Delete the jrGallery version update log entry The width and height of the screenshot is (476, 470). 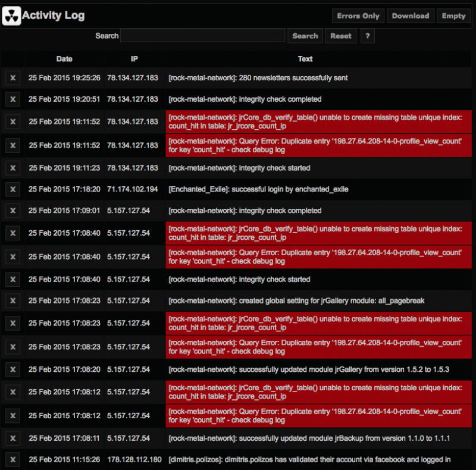pos(12,369)
